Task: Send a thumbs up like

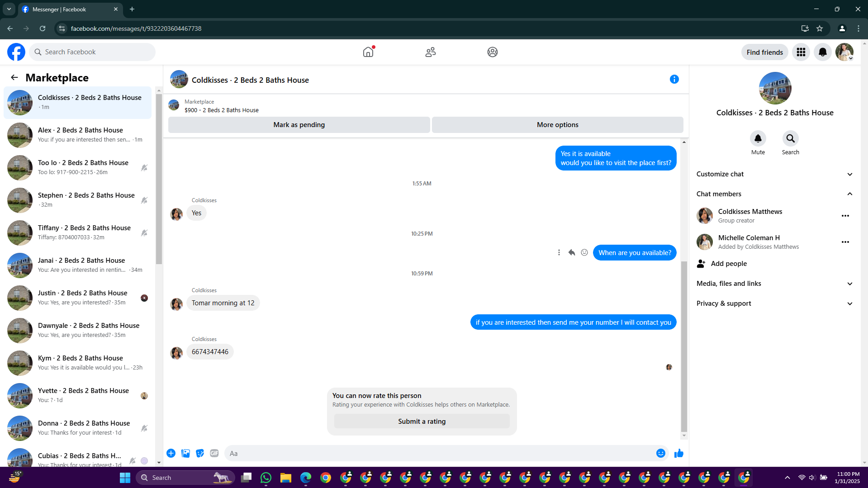Action: 679,453
